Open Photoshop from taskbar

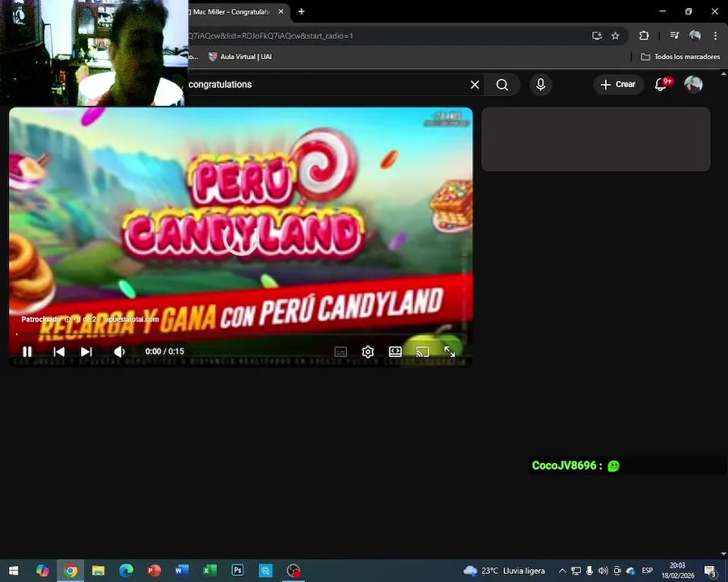click(x=237, y=571)
